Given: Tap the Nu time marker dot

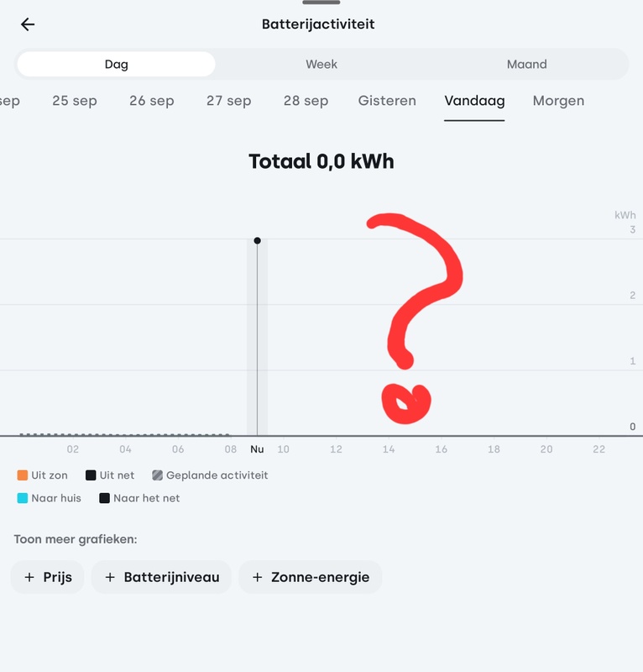Looking at the screenshot, I should coord(257,241).
